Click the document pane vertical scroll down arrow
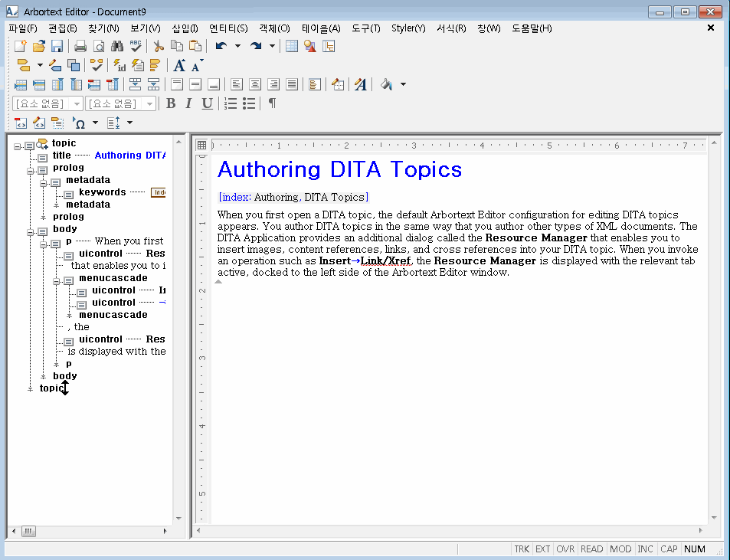This screenshot has width=730, height=560. [x=714, y=518]
